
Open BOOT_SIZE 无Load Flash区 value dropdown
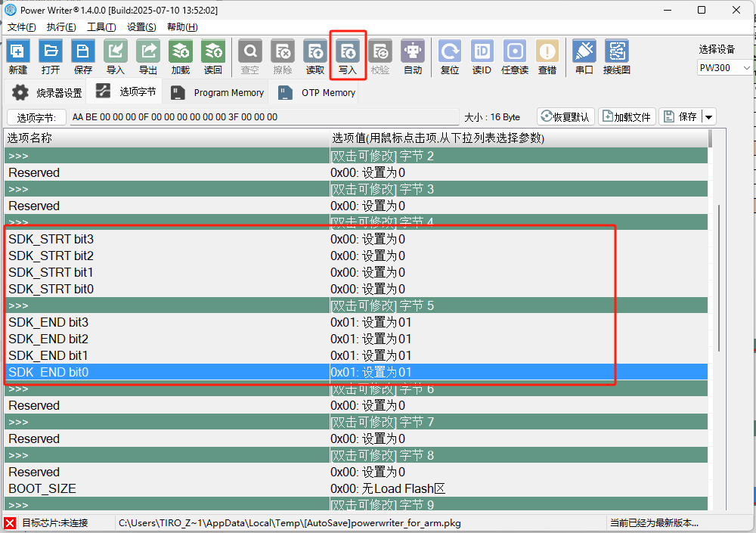click(x=519, y=488)
